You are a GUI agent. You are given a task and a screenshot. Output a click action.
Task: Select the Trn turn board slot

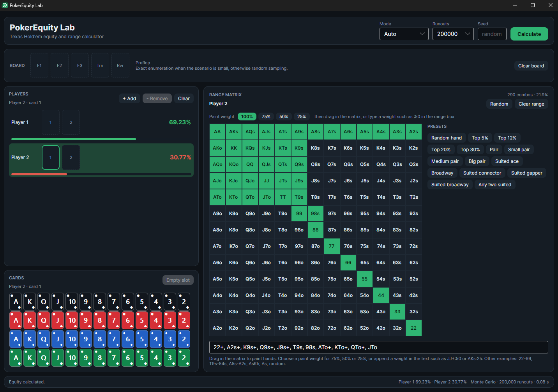pyautogui.click(x=100, y=65)
